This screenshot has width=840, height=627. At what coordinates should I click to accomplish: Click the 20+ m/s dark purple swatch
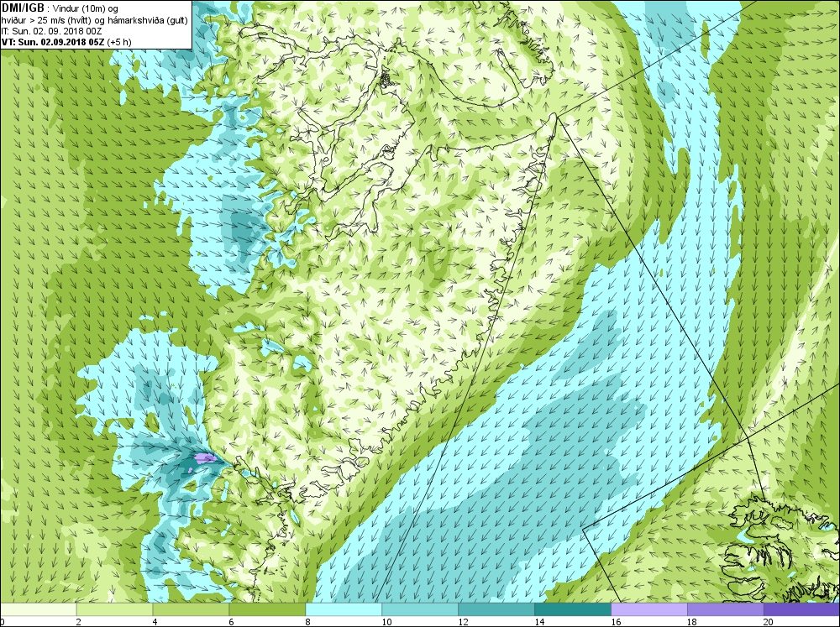click(801, 609)
